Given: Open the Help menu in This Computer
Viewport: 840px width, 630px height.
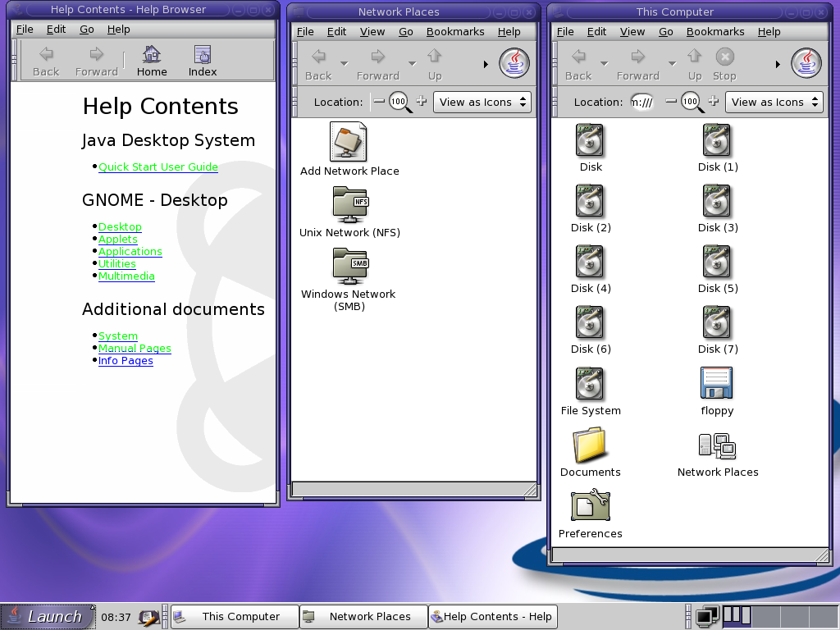Looking at the screenshot, I should click(x=769, y=32).
